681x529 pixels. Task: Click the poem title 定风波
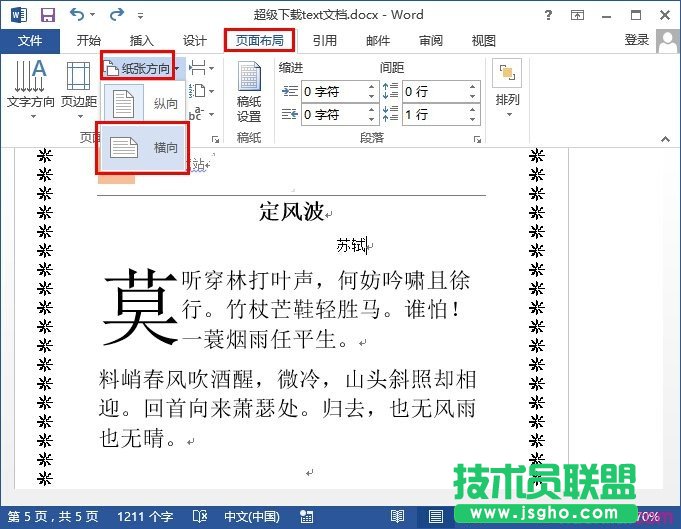coord(292,212)
